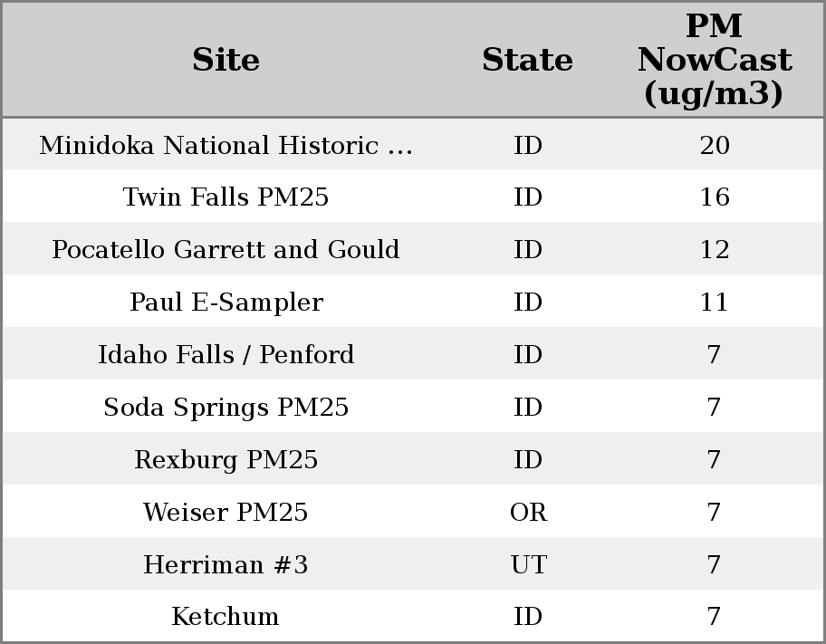Click the PM reading of 12
The image size is (826, 644).
(714, 250)
